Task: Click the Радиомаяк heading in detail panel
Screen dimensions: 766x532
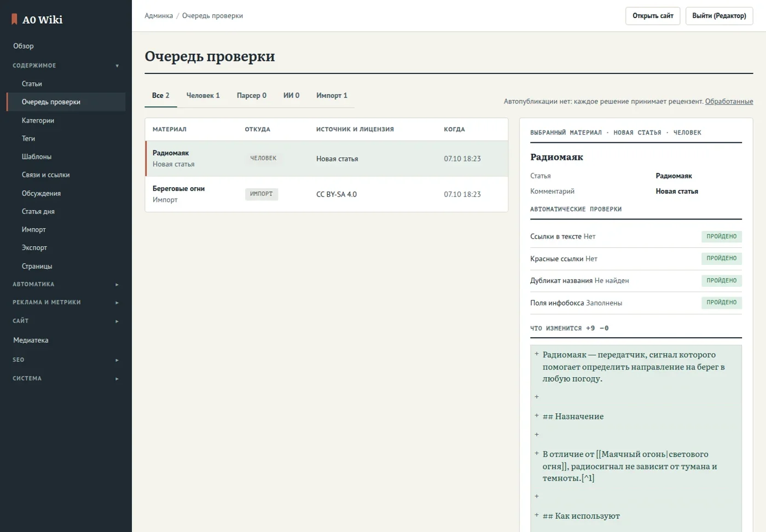Action: coord(556,157)
